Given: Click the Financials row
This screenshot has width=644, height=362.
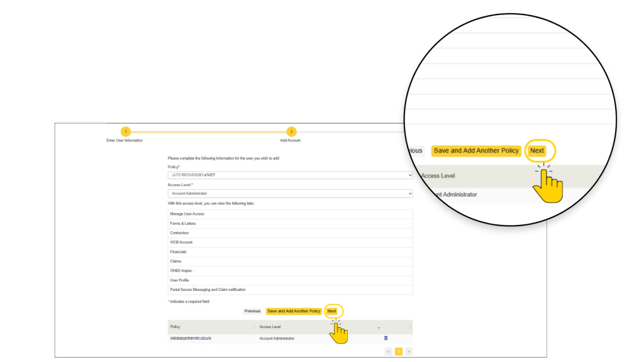Looking at the screenshot, I should coord(290,251).
